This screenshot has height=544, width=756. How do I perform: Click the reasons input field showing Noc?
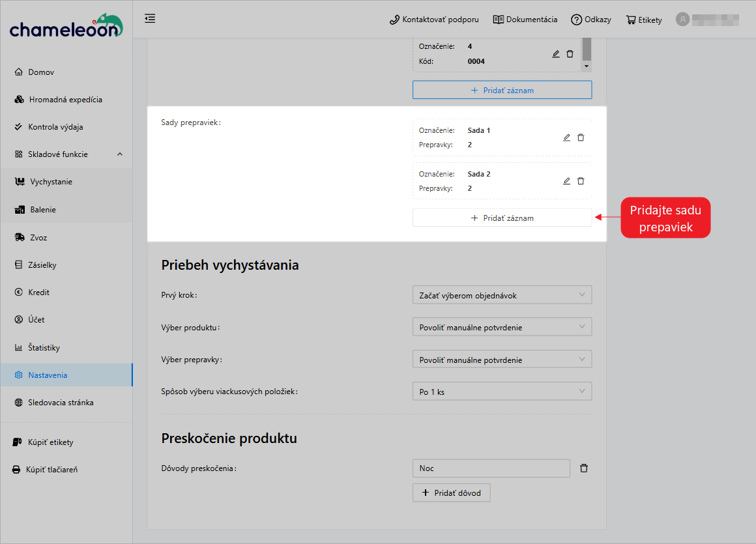tap(491, 468)
